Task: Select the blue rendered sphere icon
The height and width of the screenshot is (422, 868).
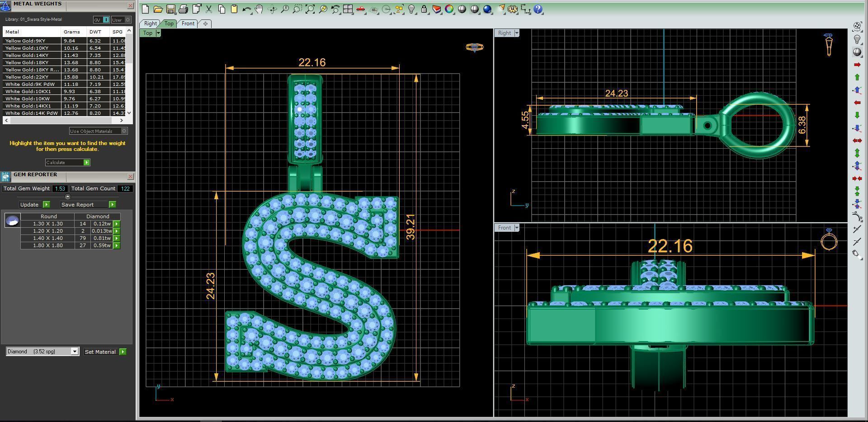Action: [x=487, y=9]
